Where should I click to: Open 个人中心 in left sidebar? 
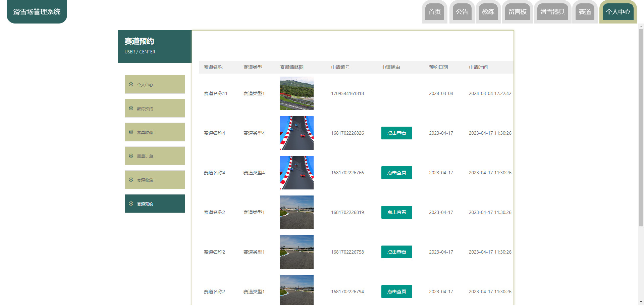point(155,84)
